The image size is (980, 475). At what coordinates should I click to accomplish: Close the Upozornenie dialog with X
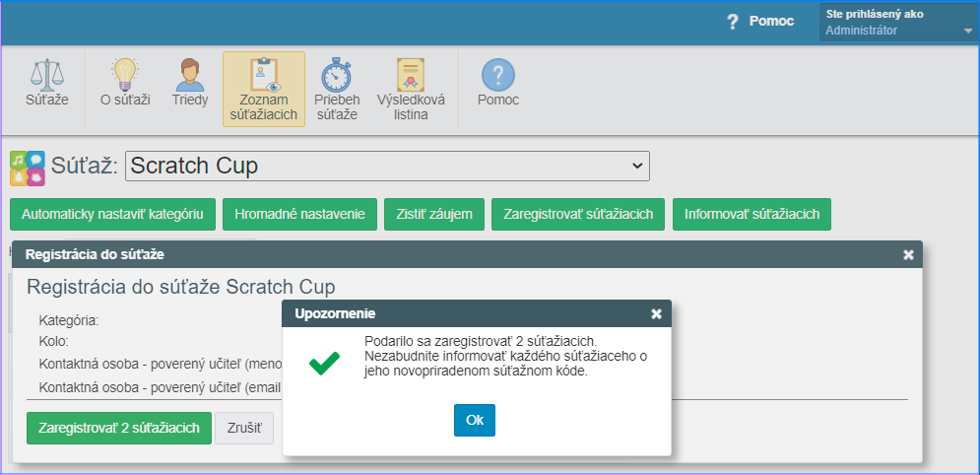tap(656, 313)
